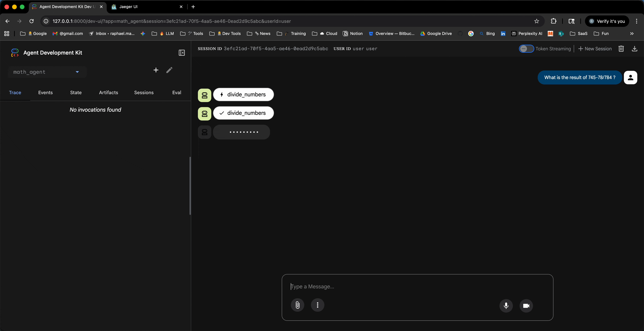Show hidden bookmarks with the overflow chevron
Image resolution: width=644 pixels, height=331 pixels.
pyautogui.click(x=632, y=34)
